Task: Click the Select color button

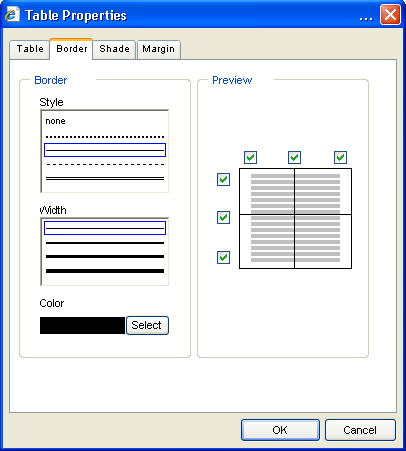Action: pyautogui.click(x=147, y=325)
